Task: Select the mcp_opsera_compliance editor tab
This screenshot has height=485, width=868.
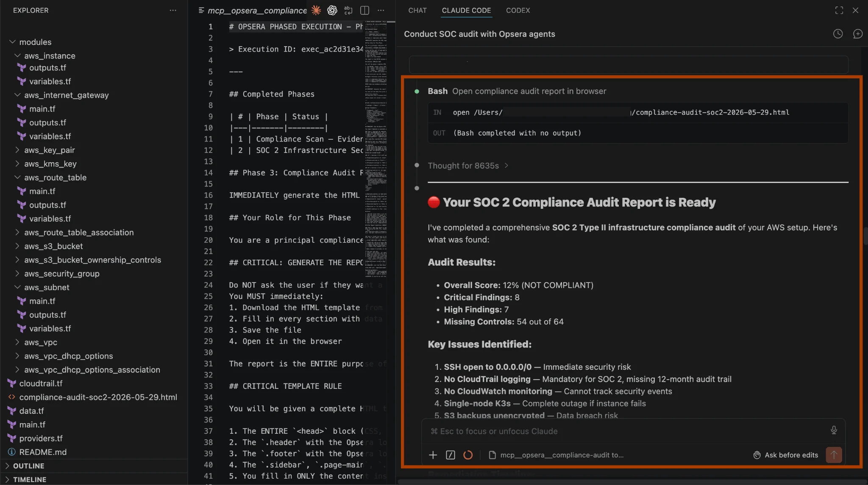Action: point(253,10)
